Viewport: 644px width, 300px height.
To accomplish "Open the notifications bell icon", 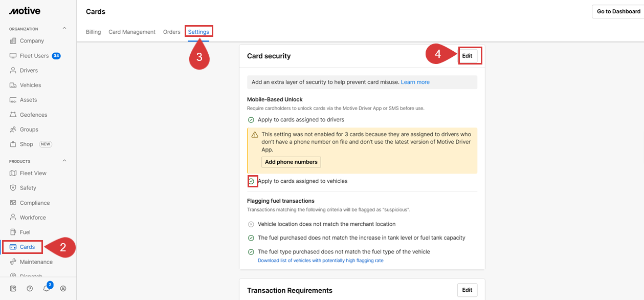I will pos(47,288).
